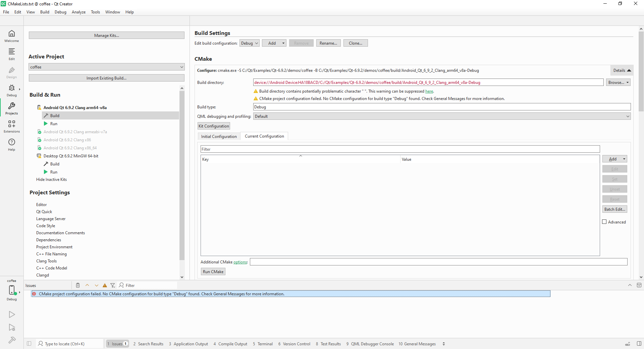Start debugging with the Run-with-bug button

click(12, 328)
